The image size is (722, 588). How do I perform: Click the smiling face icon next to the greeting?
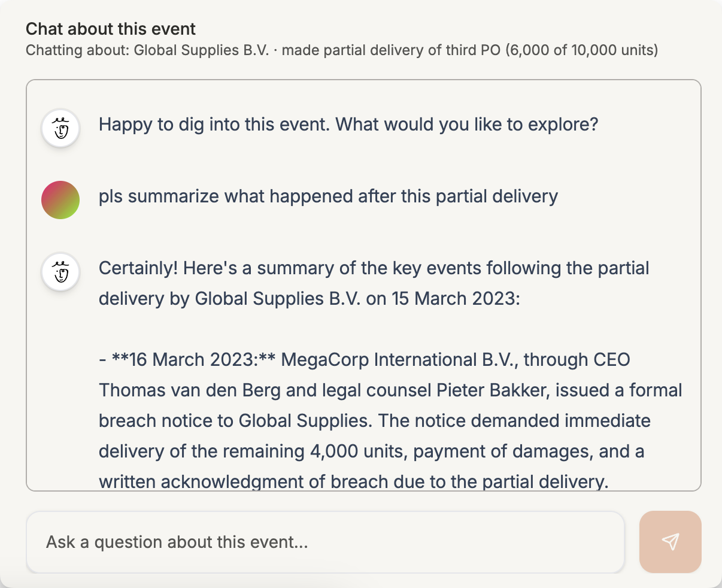[60, 128]
